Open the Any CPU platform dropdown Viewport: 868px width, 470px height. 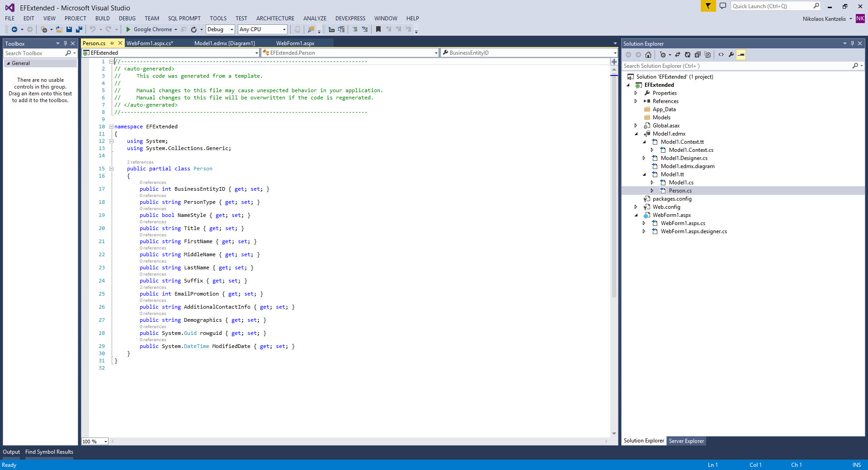(x=263, y=29)
